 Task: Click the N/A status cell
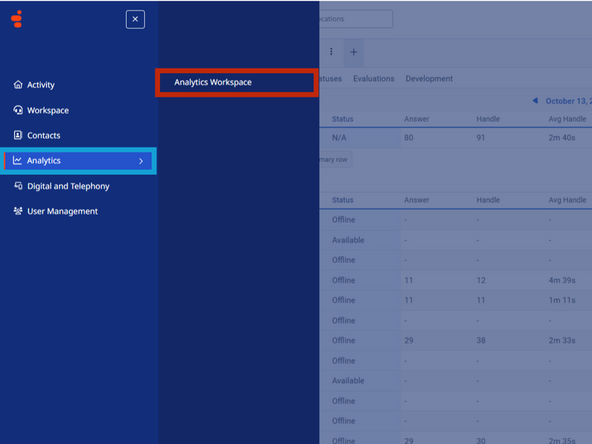click(x=339, y=138)
